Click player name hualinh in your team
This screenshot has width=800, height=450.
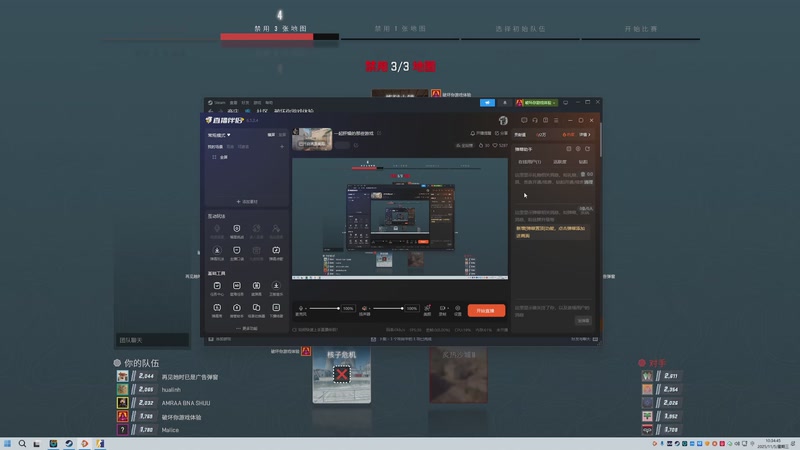(171, 390)
